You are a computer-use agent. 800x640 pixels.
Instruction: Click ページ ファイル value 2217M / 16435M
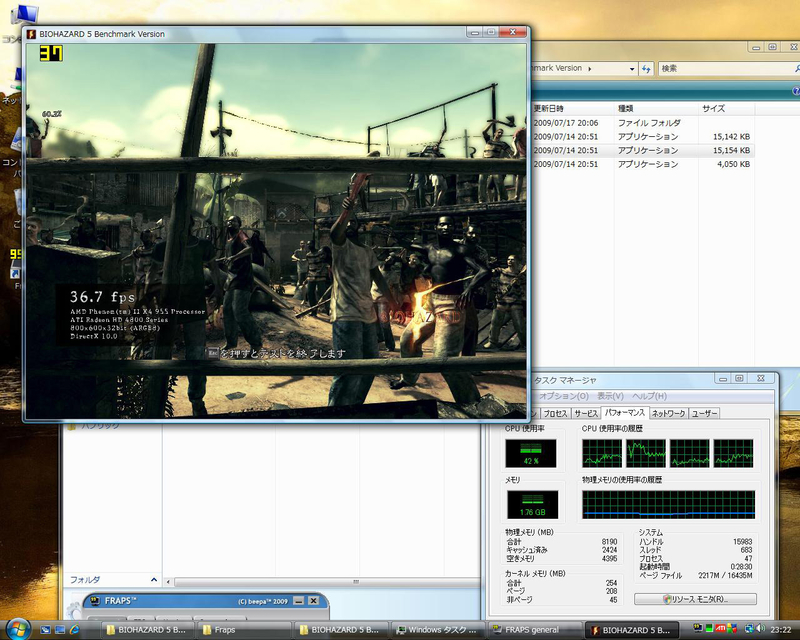click(725, 575)
